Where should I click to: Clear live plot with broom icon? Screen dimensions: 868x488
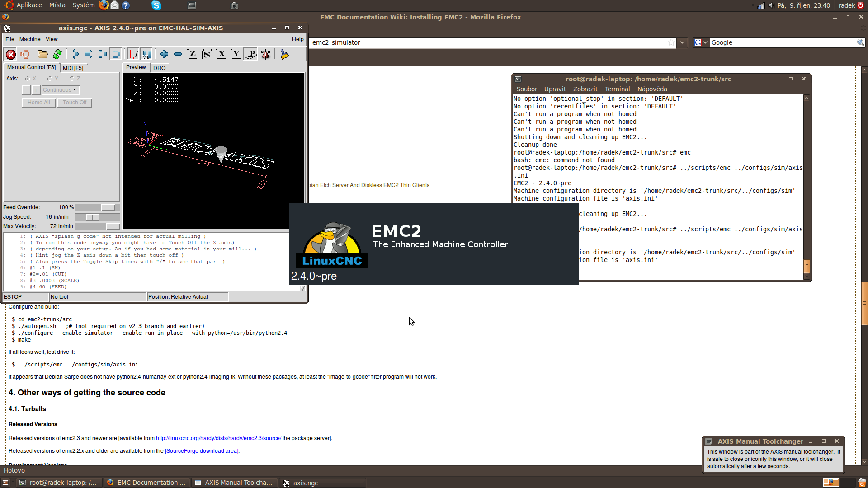point(284,55)
